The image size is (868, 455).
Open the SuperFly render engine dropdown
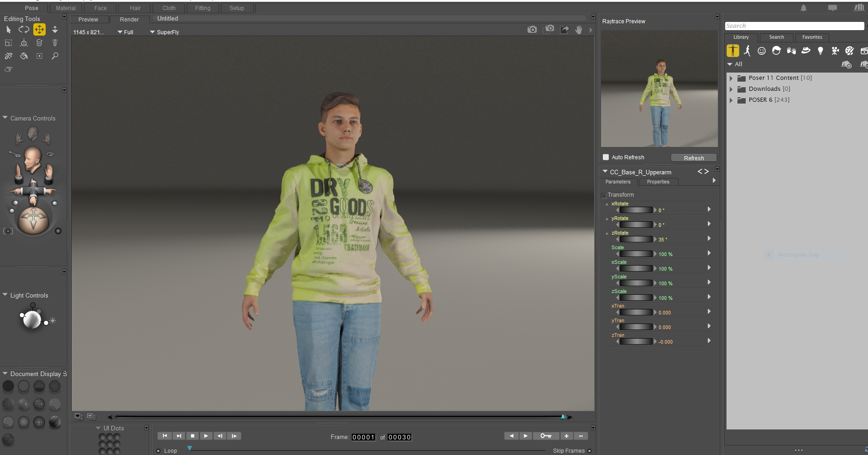click(165, 32)
